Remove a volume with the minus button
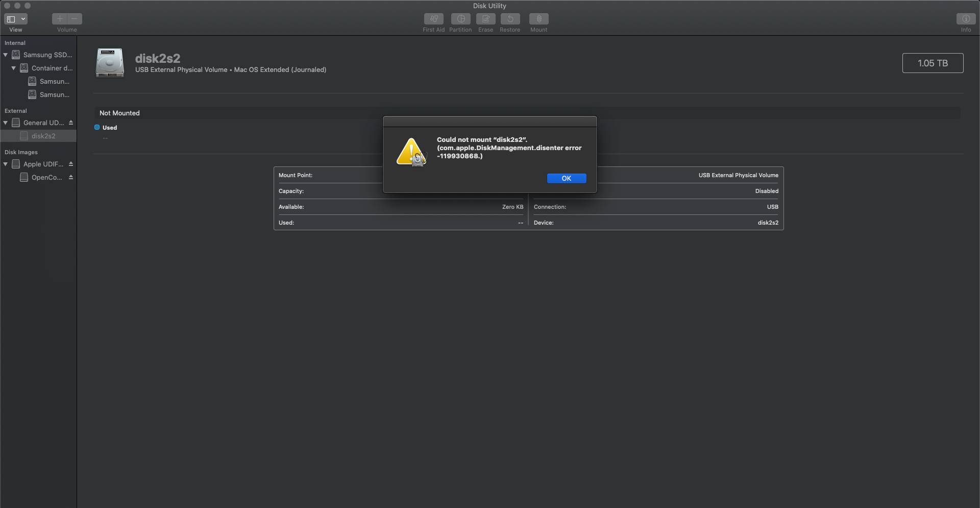980x508 pixels. click(x=75, y=19)
